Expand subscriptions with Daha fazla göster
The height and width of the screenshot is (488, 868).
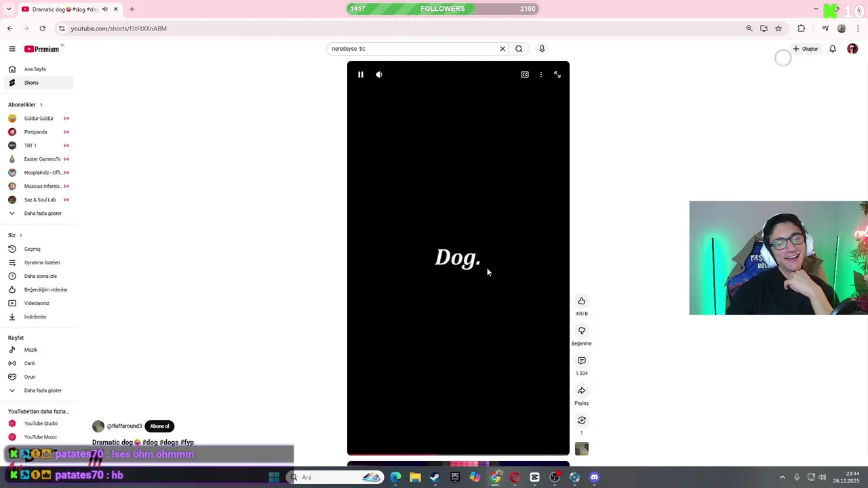click(x=39, y=213)
